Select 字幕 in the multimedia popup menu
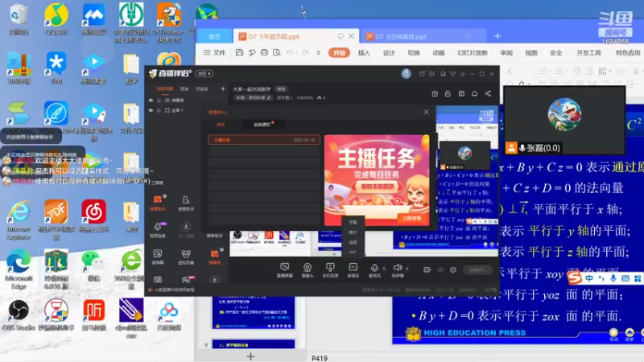The width and height of the screenshot is (644, 362). [x=353, y=222]
